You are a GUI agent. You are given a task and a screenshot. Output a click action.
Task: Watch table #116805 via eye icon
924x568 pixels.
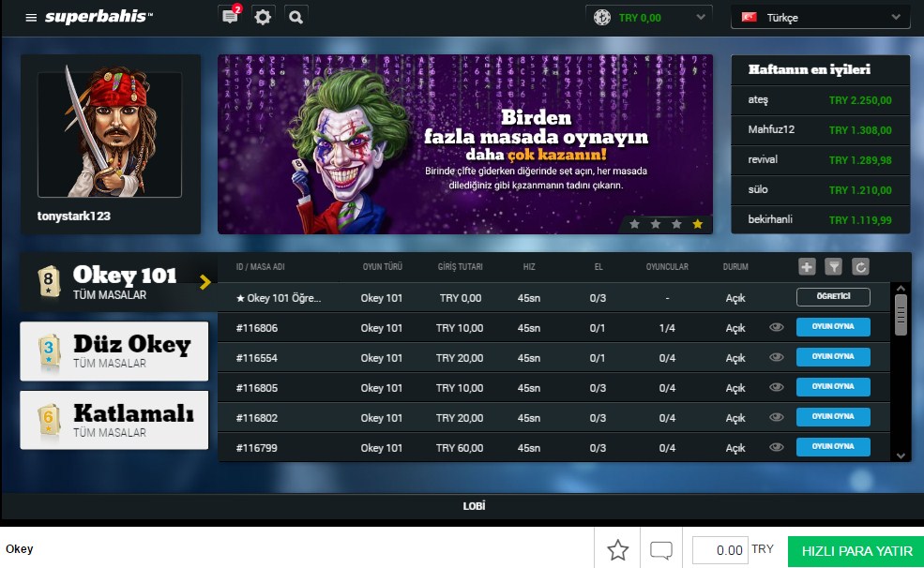776,387
